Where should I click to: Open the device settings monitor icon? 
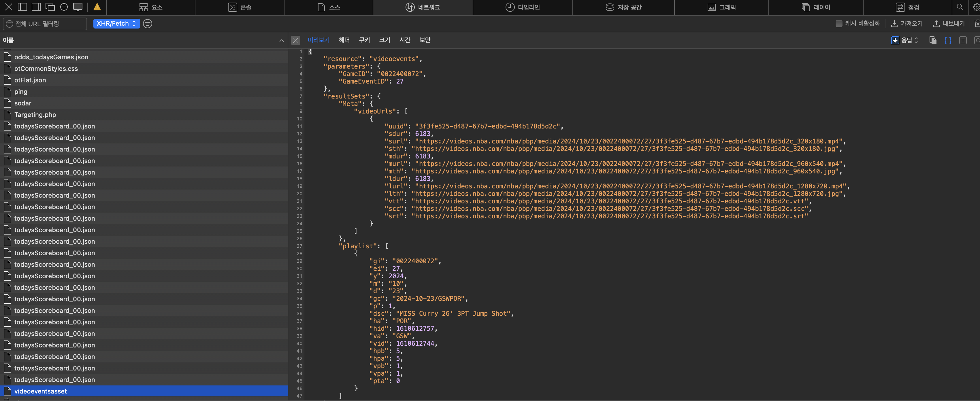[78, 7]
